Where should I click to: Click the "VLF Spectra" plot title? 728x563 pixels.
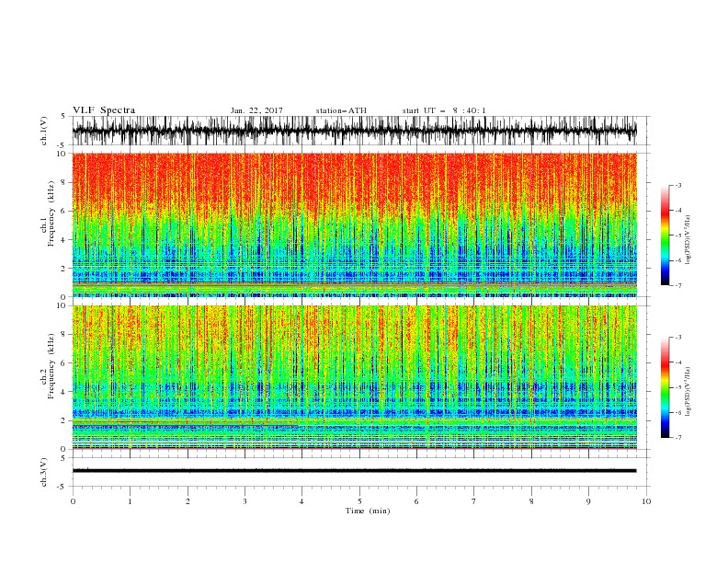click(x=104, y=110)
